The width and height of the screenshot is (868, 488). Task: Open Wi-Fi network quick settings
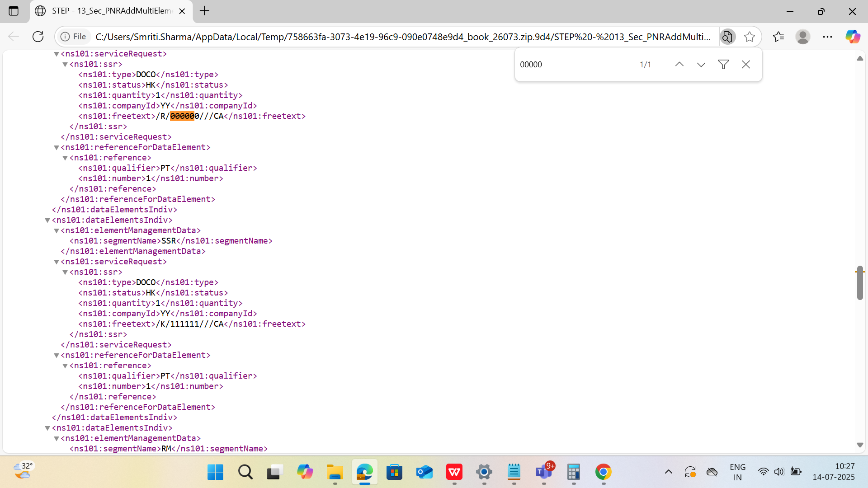(763, 472)
